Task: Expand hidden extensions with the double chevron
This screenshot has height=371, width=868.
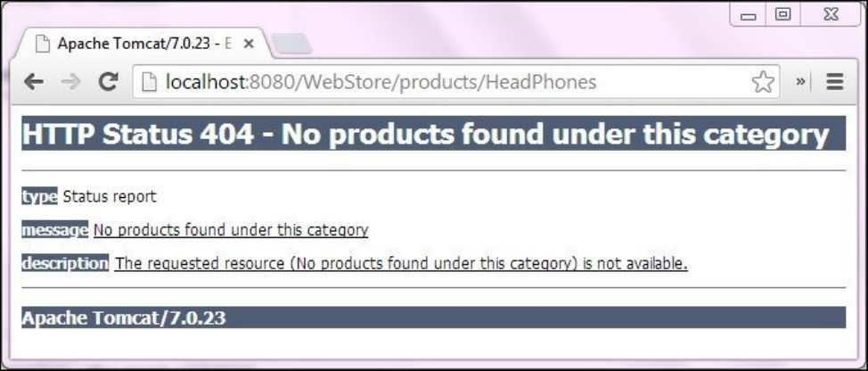Action: pos(800,81)
